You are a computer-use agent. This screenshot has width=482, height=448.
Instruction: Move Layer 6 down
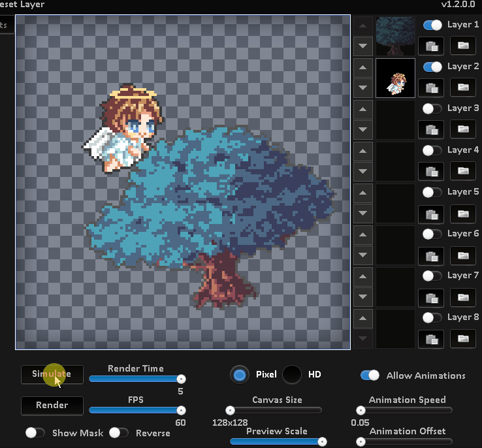click(363, 255)
